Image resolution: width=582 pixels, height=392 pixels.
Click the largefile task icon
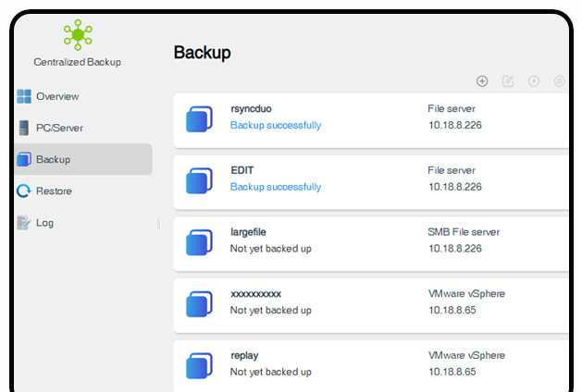coord(199,242)
